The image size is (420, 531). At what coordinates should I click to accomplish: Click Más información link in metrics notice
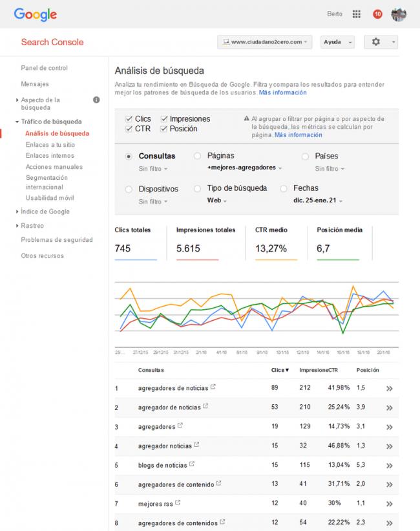point(298,135)
